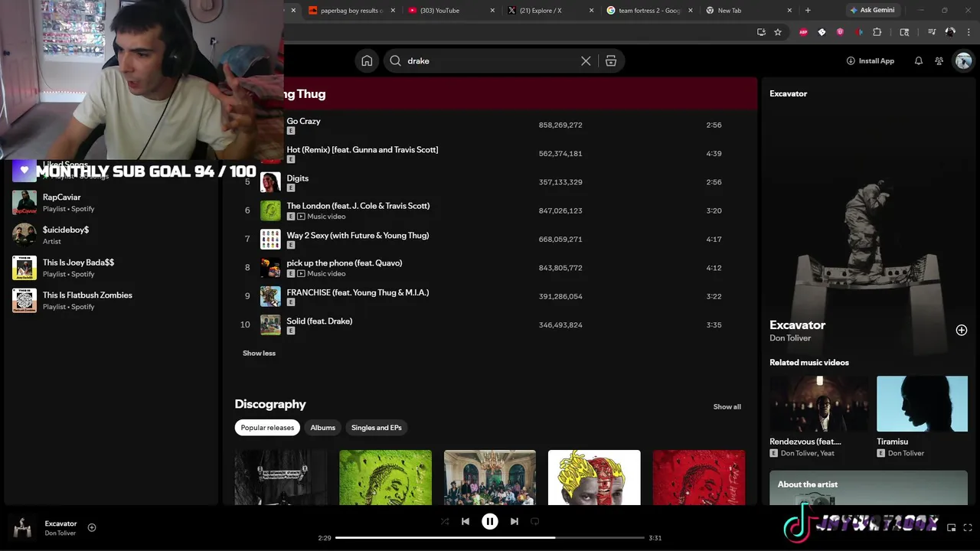The image size is (980, 551).
Task: Select the Singles and EPs filter chip
Action: click(376, 428)
